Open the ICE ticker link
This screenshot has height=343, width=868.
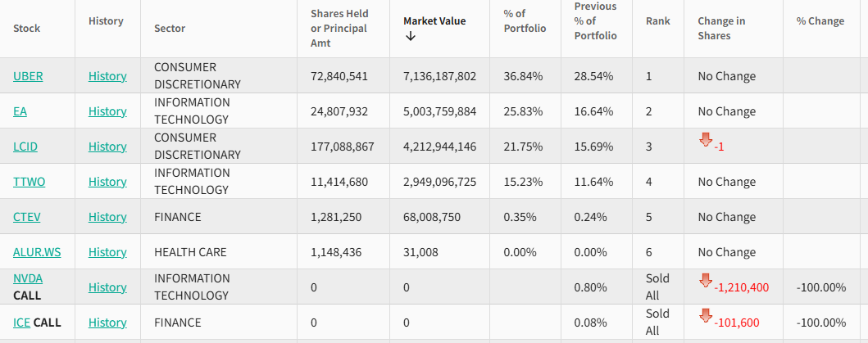[21, 323]
